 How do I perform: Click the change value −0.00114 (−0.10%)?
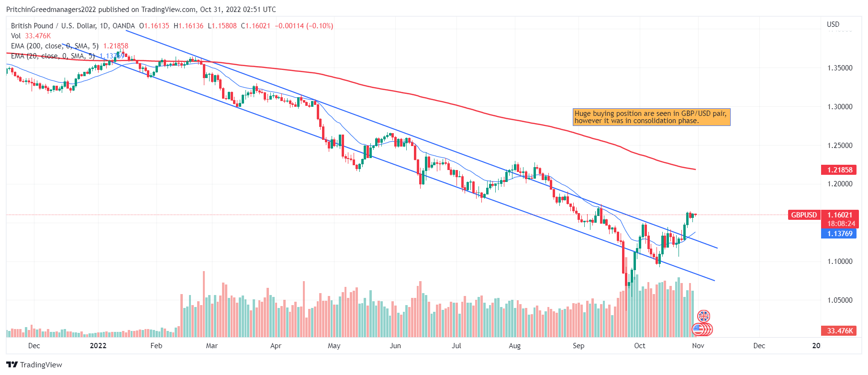point(304,26)
